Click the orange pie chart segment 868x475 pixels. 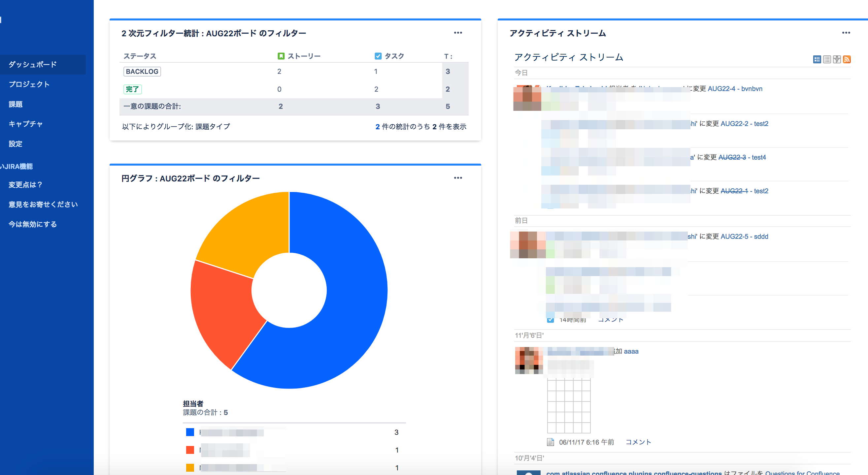point(250,233)
